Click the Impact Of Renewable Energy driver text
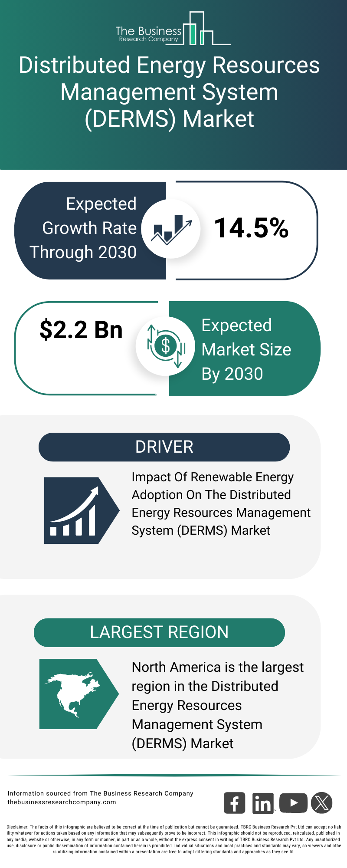347x868 pixels. (221, 503)
